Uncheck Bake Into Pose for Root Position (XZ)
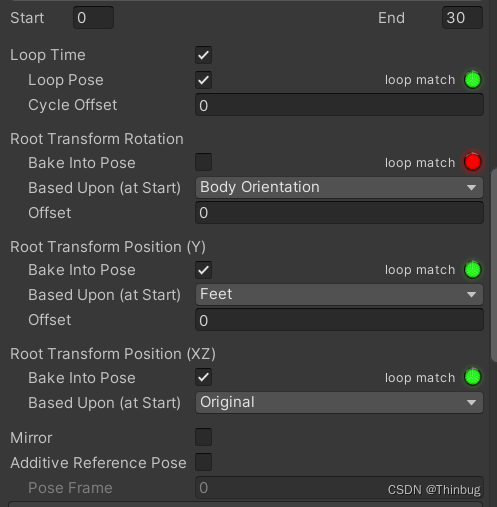The image size is (497, 507). (203, 377)
